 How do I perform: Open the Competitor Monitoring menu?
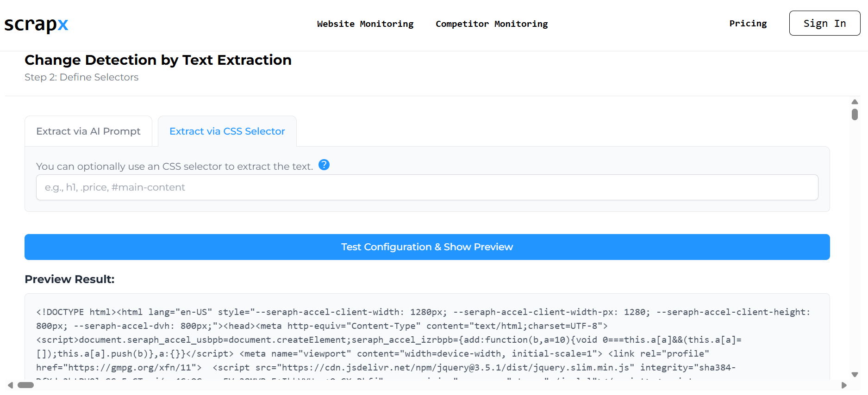click(x=491, y=24)
